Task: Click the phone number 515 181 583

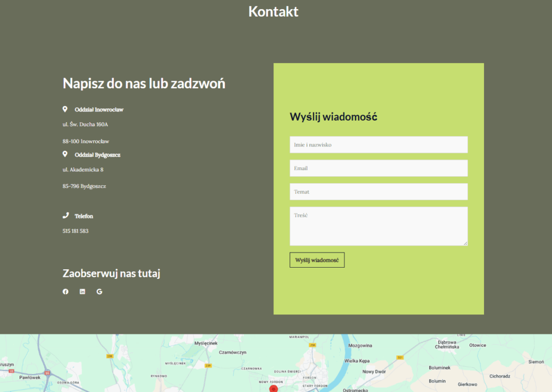Action: pyautogui.click(x=75, y=231)
